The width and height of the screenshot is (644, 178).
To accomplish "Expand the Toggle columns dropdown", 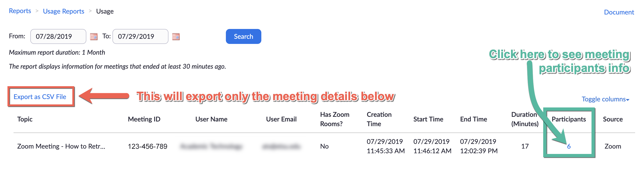I will click(x=605, y=99).
